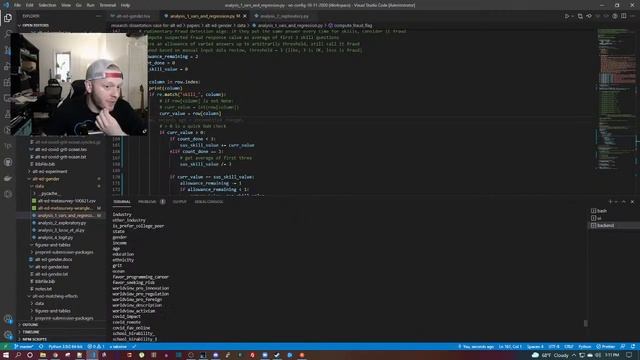Screen dimensions: 640x360
Task: Open the Explorer panel's more actions ellipsis
Action: 98,16
